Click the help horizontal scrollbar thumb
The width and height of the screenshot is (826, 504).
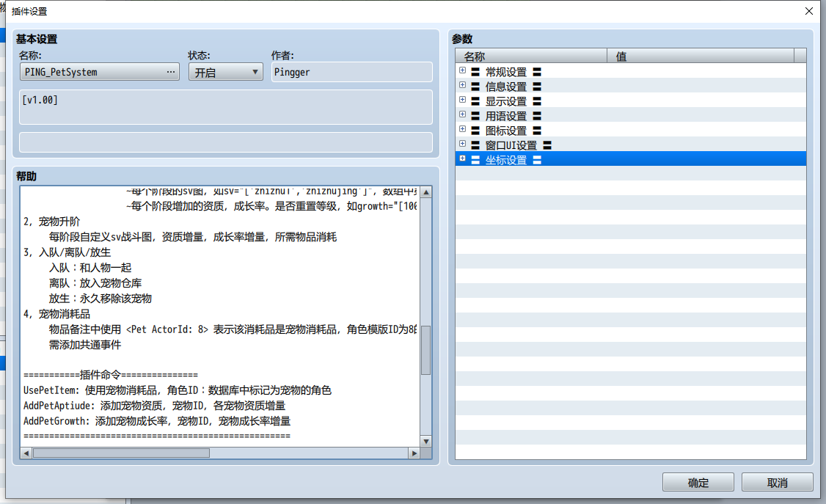tap(121, 453)
